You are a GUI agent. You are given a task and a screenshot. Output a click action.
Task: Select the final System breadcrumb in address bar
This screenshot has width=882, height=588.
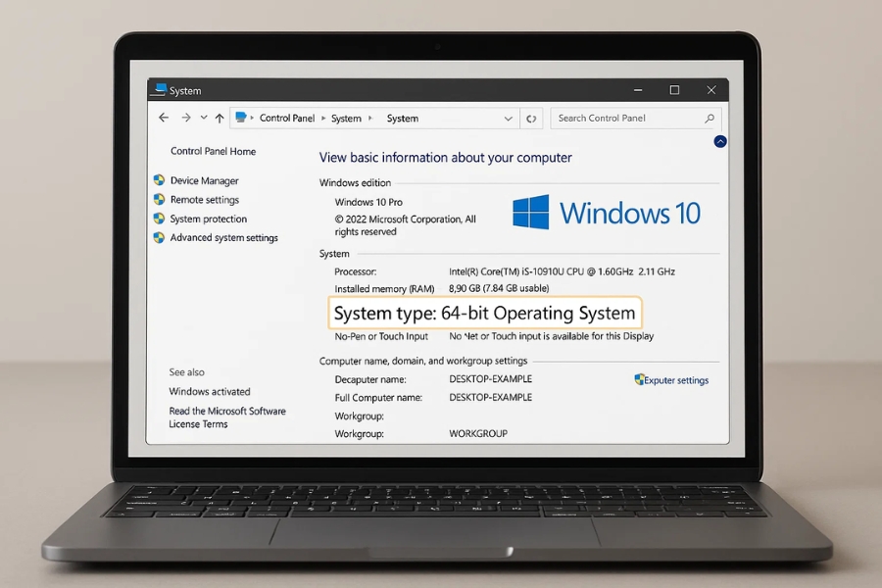(402, 119)
